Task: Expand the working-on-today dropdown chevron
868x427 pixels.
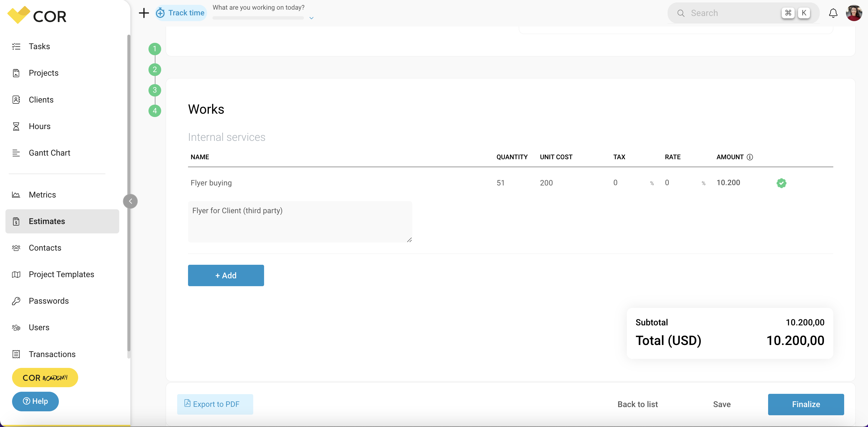Action: tap(311, 18)
